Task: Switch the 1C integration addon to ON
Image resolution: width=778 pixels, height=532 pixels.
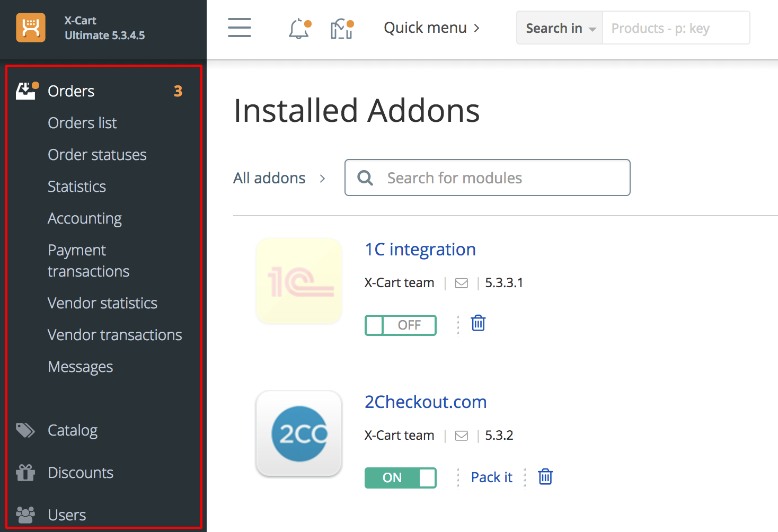Action: coord(400,325)
